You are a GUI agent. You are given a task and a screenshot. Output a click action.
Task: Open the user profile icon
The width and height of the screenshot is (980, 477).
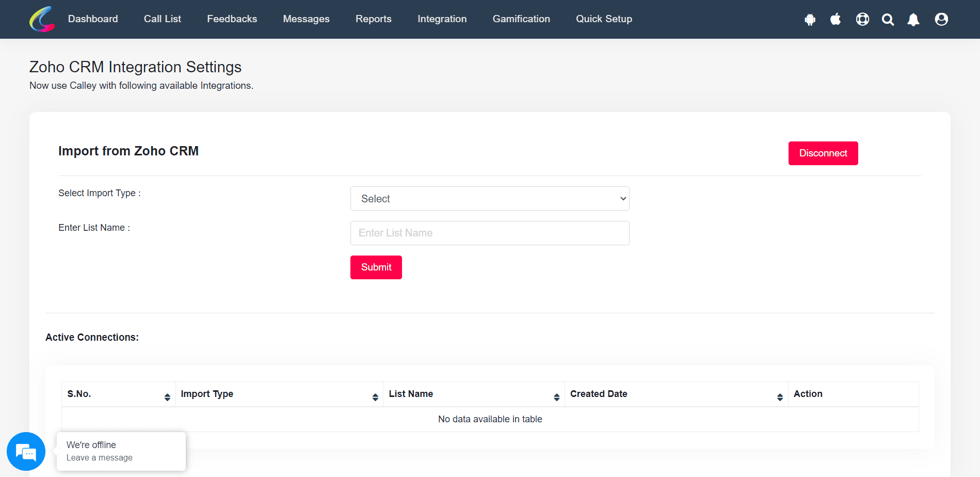[941, 19]
